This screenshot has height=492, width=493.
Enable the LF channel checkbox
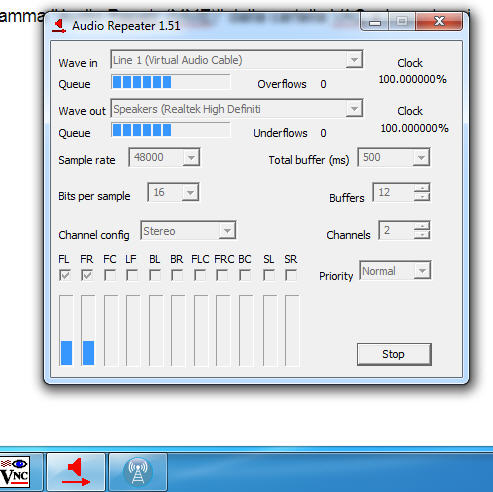[132, 275]
